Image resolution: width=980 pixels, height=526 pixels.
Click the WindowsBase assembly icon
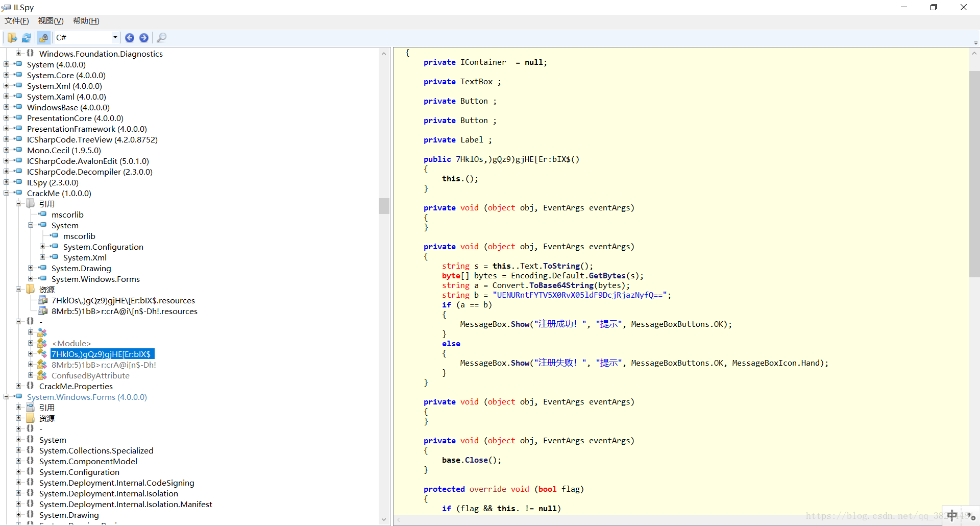tap(18, 107)
